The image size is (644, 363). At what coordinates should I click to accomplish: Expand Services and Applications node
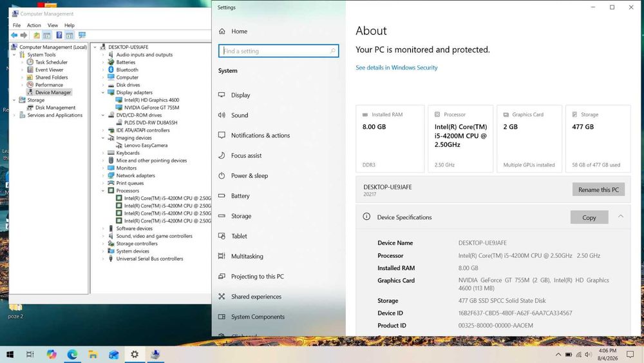click(x=14, y=115)
